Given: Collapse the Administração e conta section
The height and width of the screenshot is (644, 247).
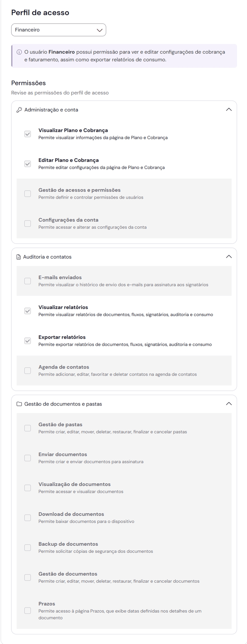Looking at the screenshot, I should (229, 110).
